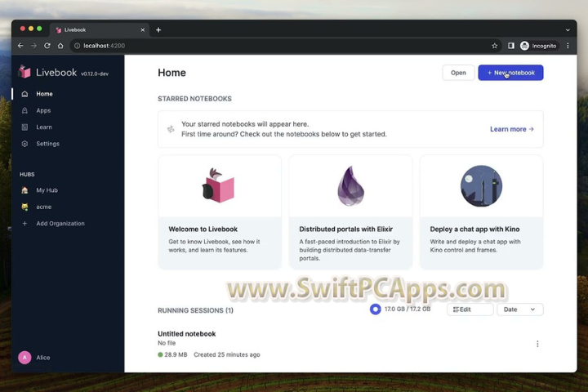The width and height of the screenshot is (588, 392).
Task: Click the Open button
Action: 458,73
